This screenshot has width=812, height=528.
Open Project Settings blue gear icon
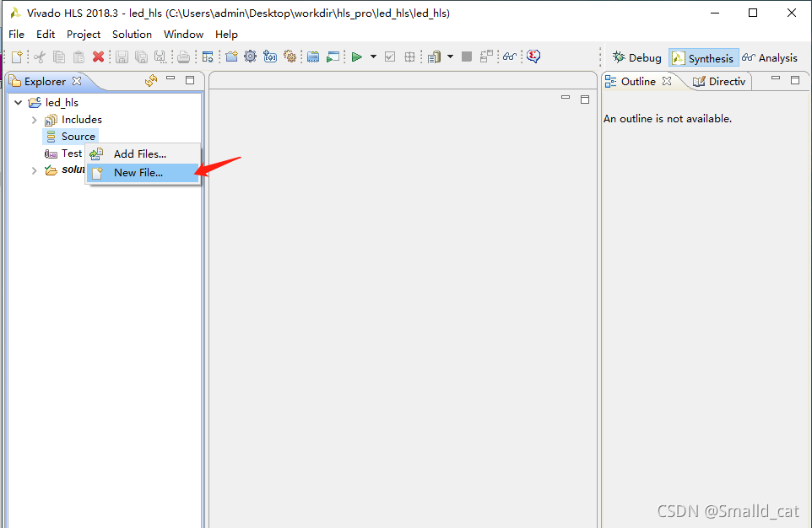click(x=251, y=56)
